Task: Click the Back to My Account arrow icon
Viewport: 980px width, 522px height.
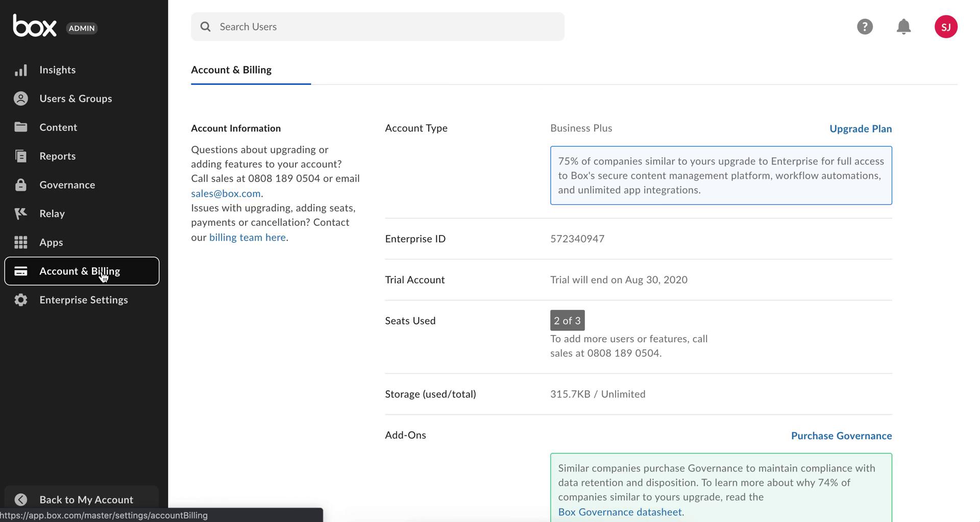Action: click(21, 500)
